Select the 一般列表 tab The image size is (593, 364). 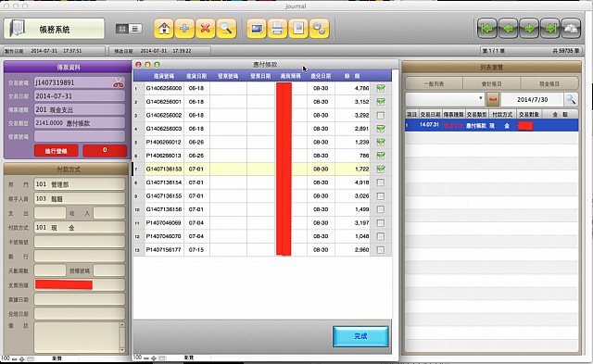pos(434,84)
